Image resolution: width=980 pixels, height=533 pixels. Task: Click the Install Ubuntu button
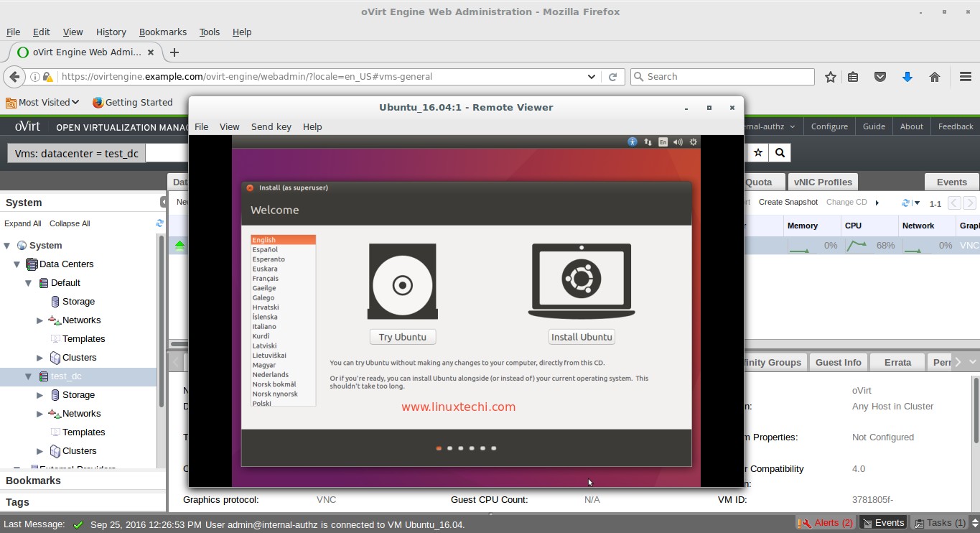[x=581, y=336]
